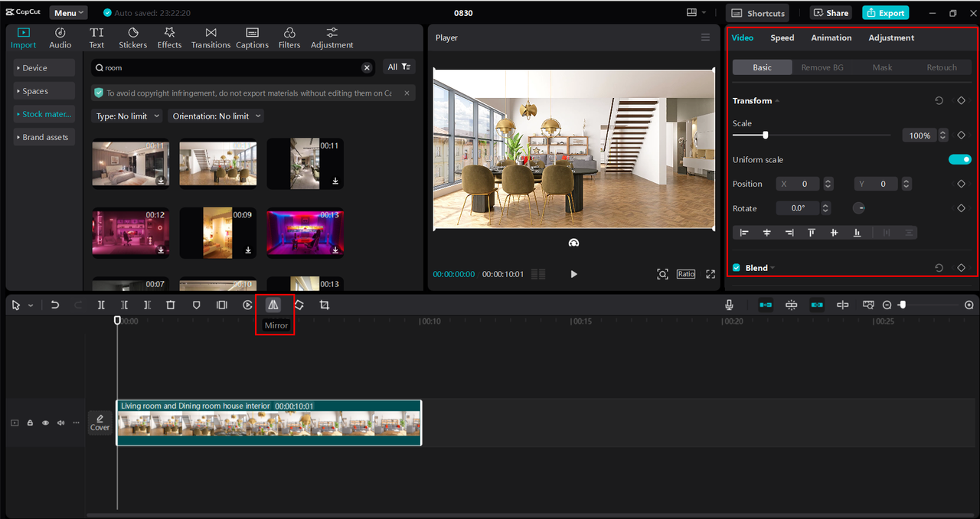Start voiceover recording with microphone icon
Image resolution: width=980 pixels, height=519 pixels.
coord(730,305)
